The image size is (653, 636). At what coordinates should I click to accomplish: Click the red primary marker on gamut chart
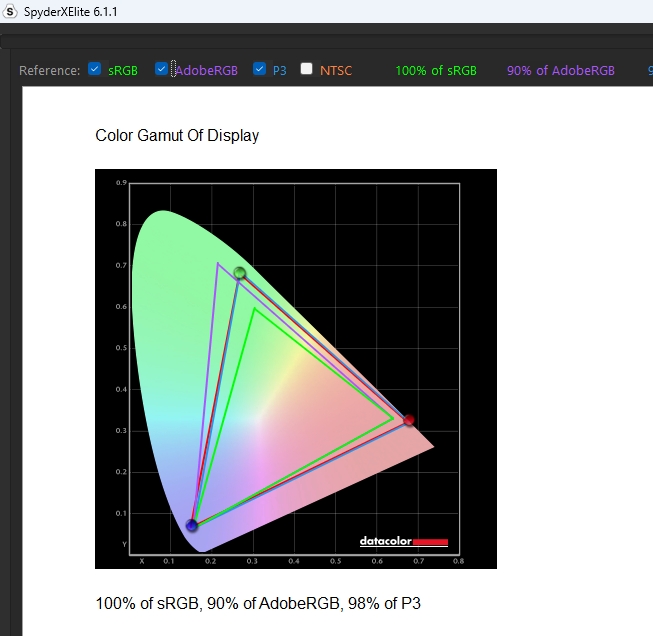408,420
